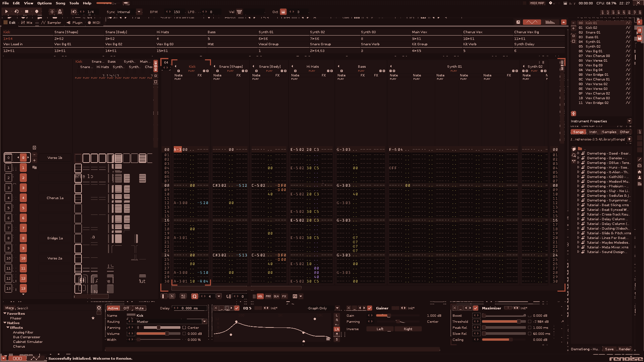644x362 pixels.
Task: Set track state to Mute
Action: (139, 308)
